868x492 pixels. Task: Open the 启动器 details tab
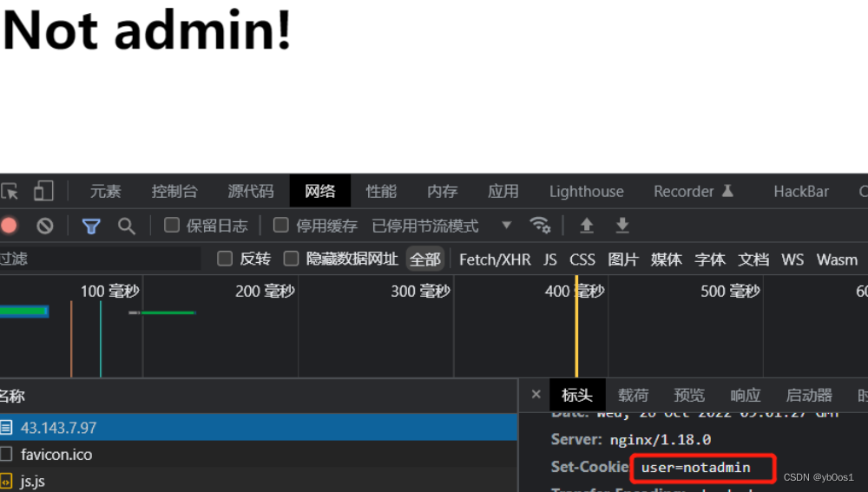[x=809, y=395]
